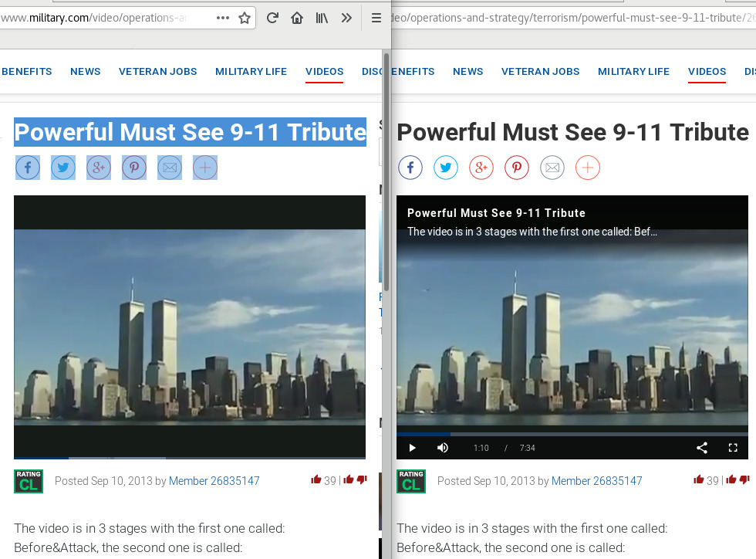Open page actions menu in left address bar

click(223, 18)
